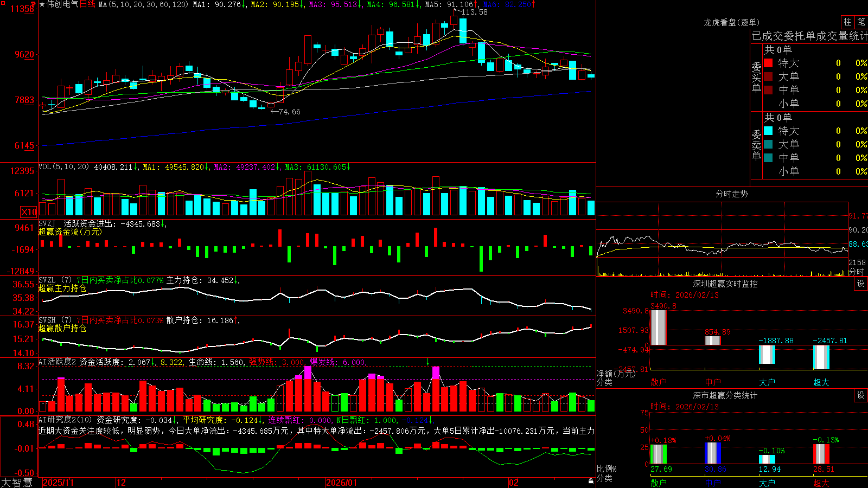Click the 超赢资金流(万元) label

pos(70,232)
